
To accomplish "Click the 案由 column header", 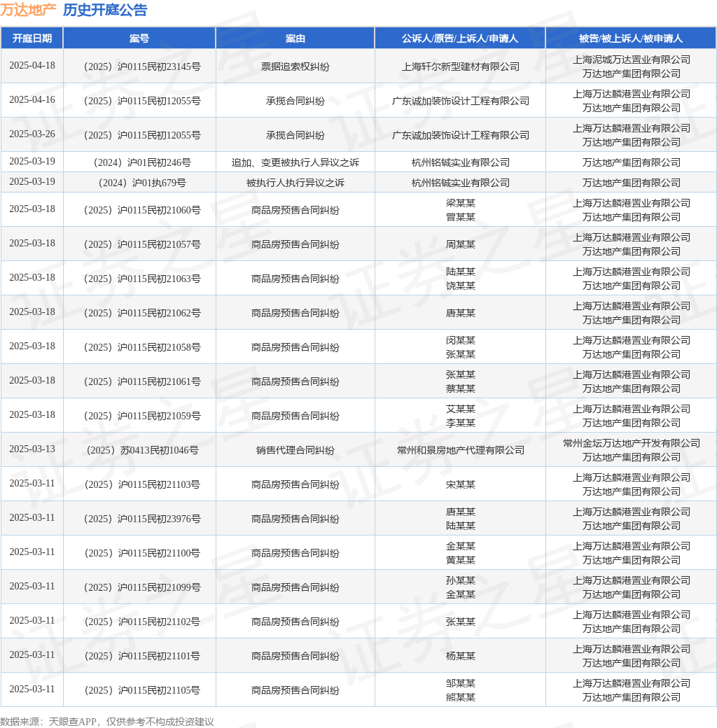I will 295,38.
